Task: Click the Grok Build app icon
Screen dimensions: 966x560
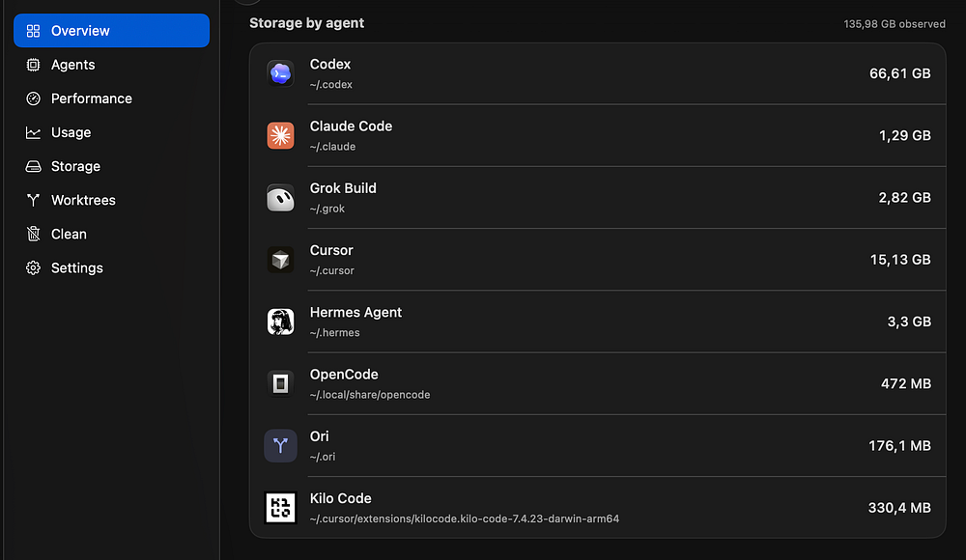Action: pos(280,198)
